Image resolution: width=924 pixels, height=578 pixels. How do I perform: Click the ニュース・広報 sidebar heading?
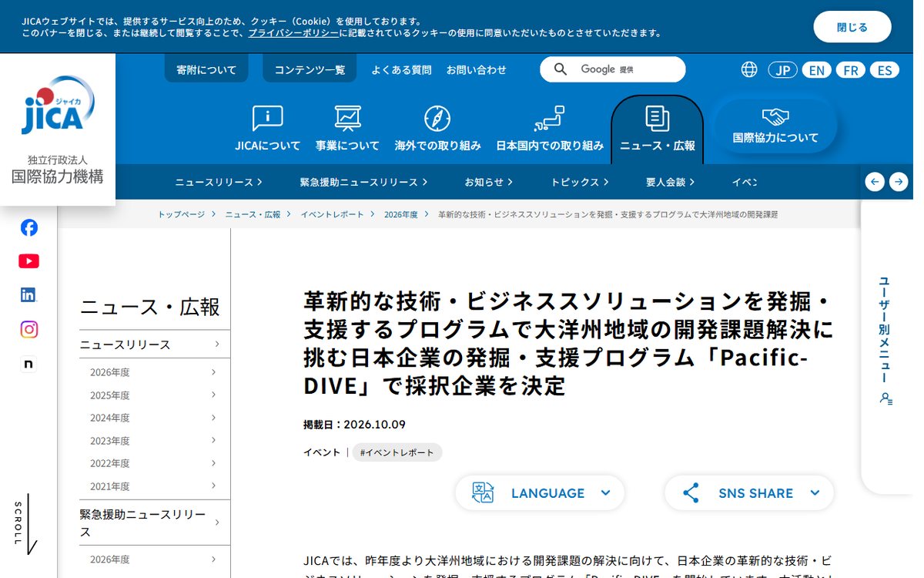150,307
